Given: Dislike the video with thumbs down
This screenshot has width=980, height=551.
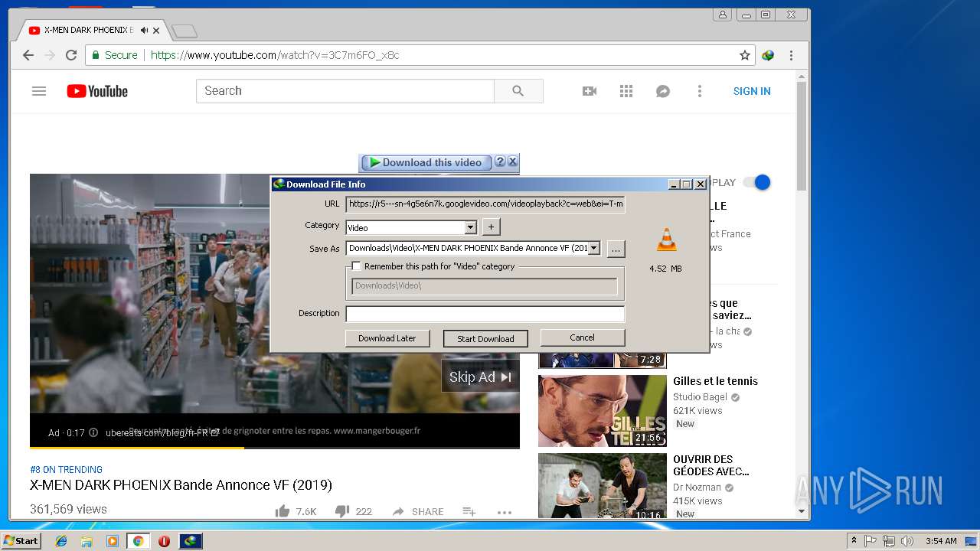Looking at the screenshot, I should 342,511.
